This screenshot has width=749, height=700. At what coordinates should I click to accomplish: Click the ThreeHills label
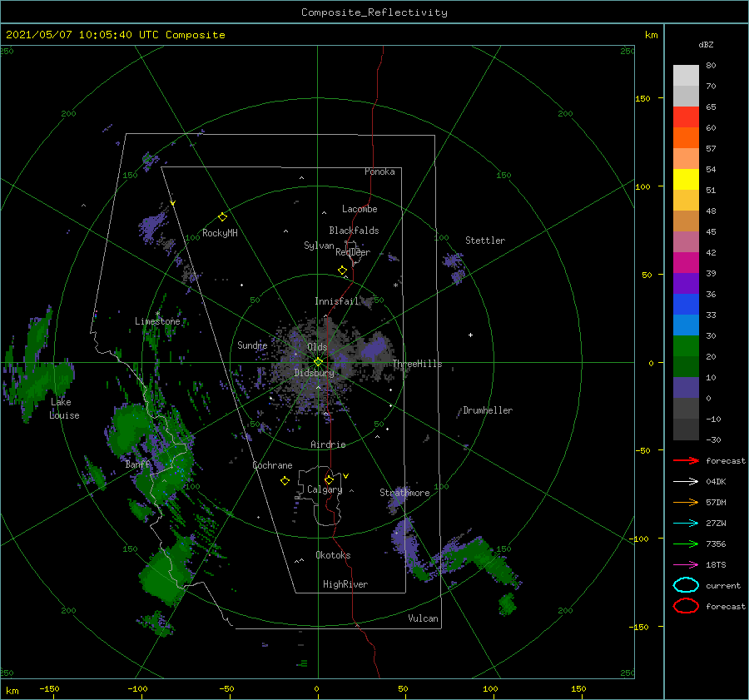coord(418,364)
